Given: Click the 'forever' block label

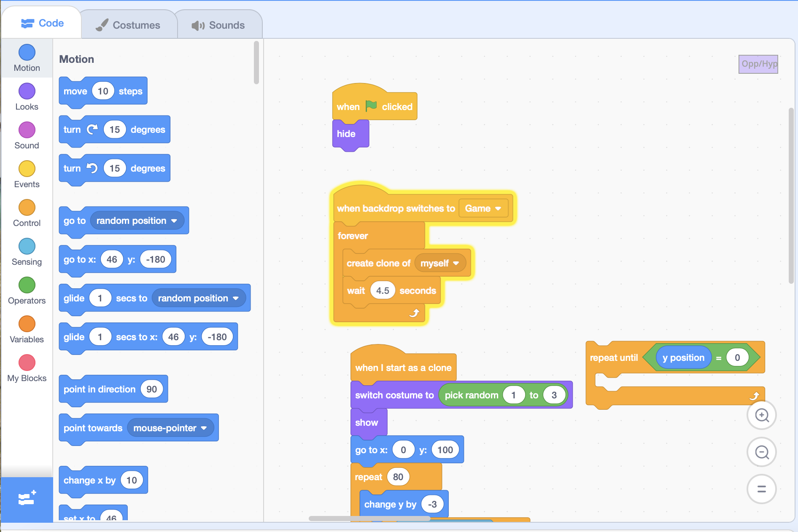Looking at the screenshot, I should click(x=353, y=236).
